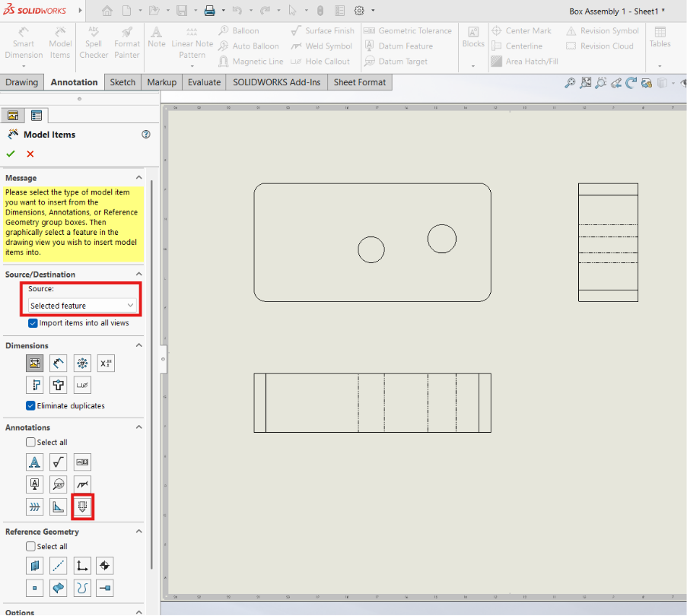687x616 pixels.
Task: Select the Hole Wizard profiles dimension button
Action: point(34,385)
